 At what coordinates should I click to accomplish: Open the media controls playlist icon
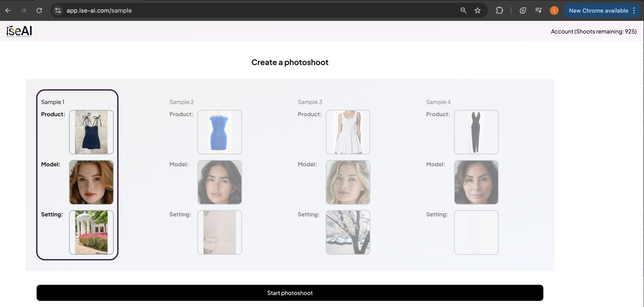point(538,10)
